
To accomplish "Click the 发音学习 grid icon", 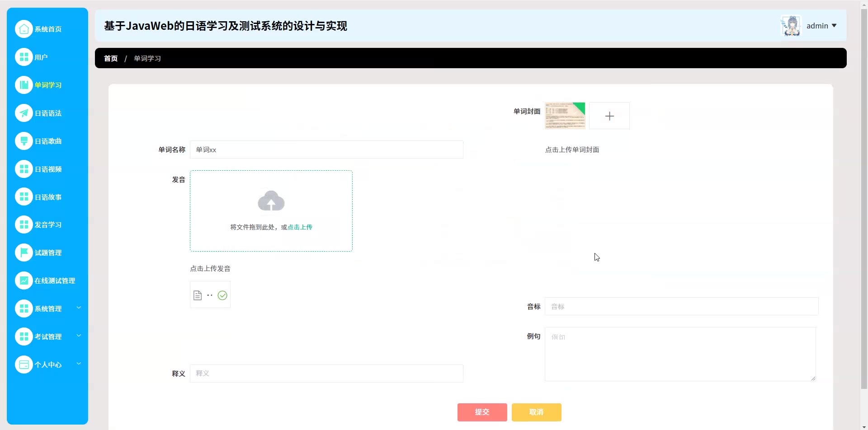I will tap(24, 224).
